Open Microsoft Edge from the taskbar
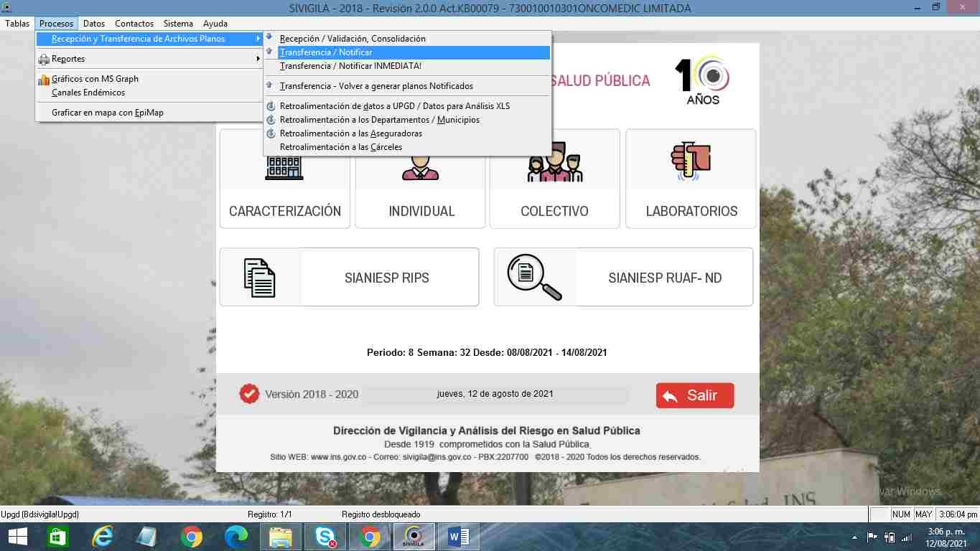 click(x=236, y=537)
